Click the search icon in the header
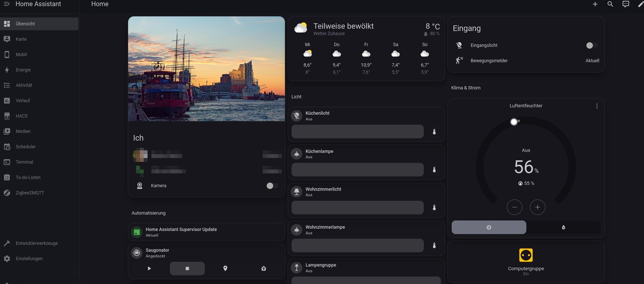 [610, 4]
